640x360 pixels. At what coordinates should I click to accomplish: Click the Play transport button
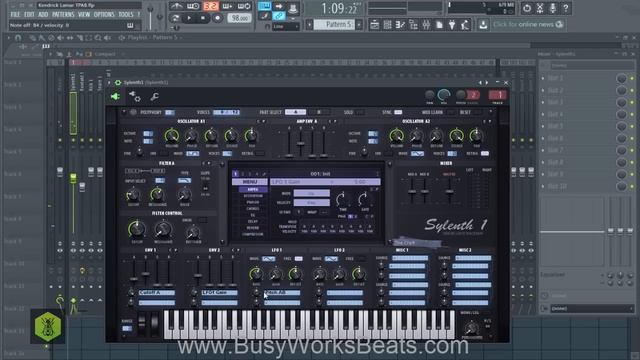(x=189, y=18)
